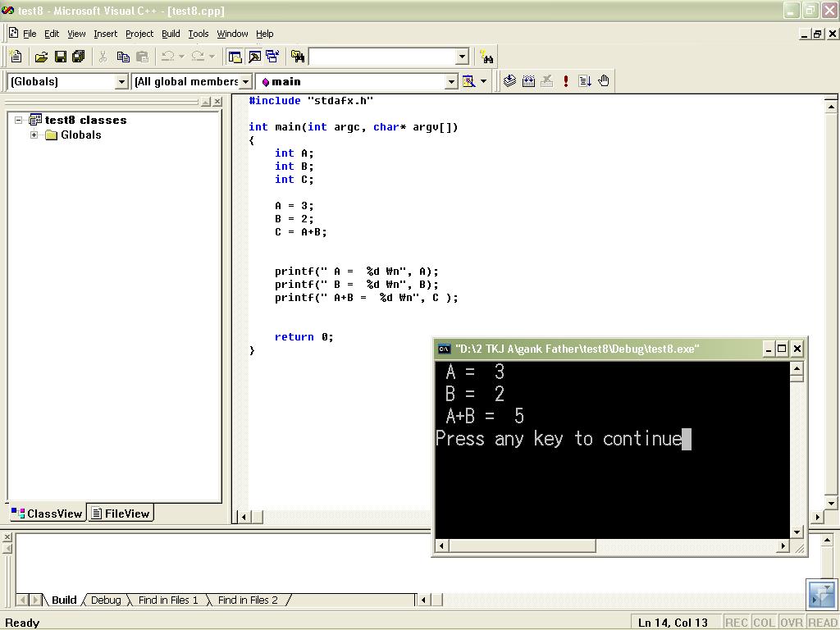Screen dimensions: 840x630
Task: Click the Compile icon in build toolbar
Action: click(509, 81)
